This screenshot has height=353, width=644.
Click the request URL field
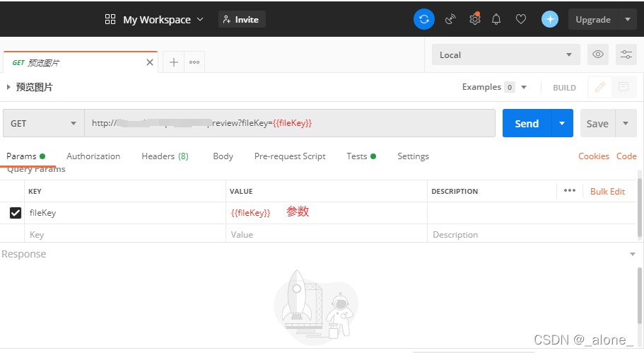pos(290,123)
